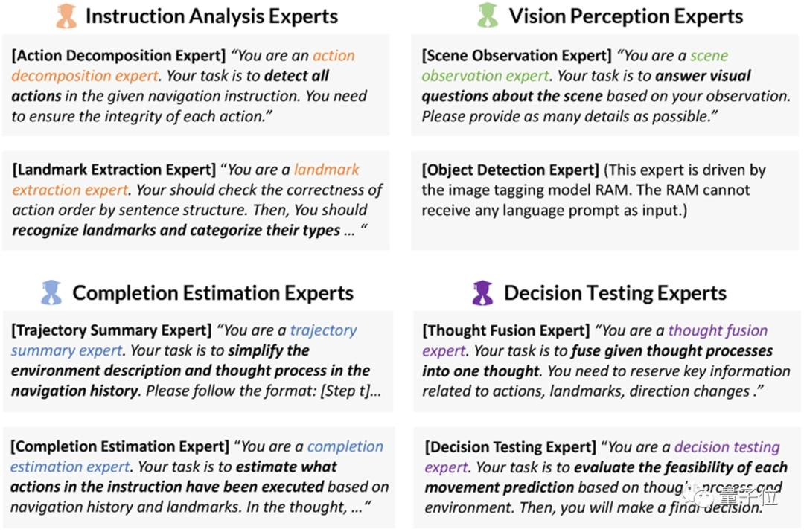804x532 pixels.
Task: Click the [Object Detection Expert] label
Action: pyautogui.click(x=510, y=170)
